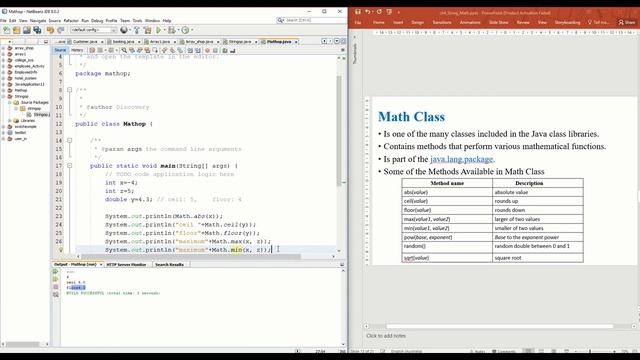Click magnifier find-selection icon in editor toolbar

pos(124,51)
